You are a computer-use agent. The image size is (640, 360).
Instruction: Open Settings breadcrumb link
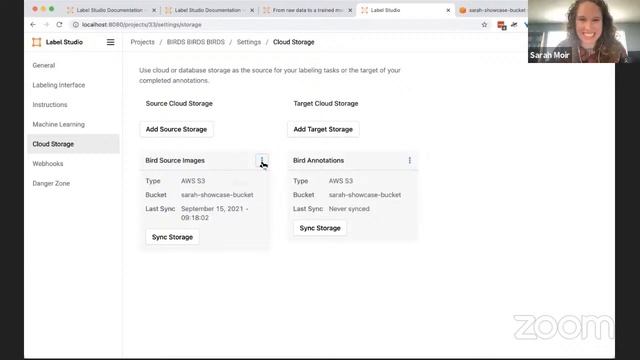click(x=249, y=42)
